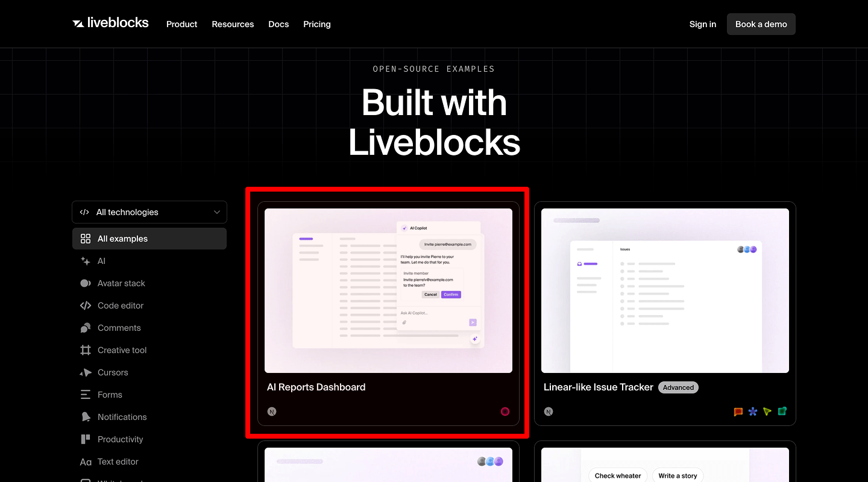
Task: Select the Productivity category filter
Action: click(x=120, y=439)
